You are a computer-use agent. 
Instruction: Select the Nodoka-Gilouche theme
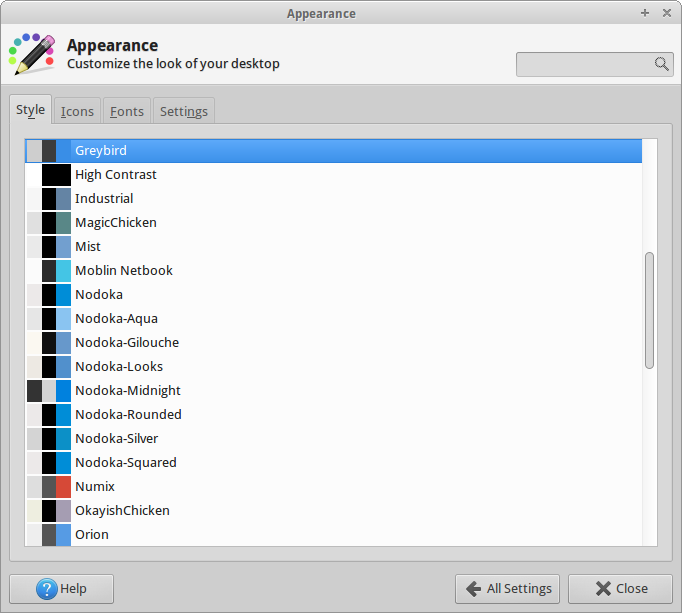[334, 342]
